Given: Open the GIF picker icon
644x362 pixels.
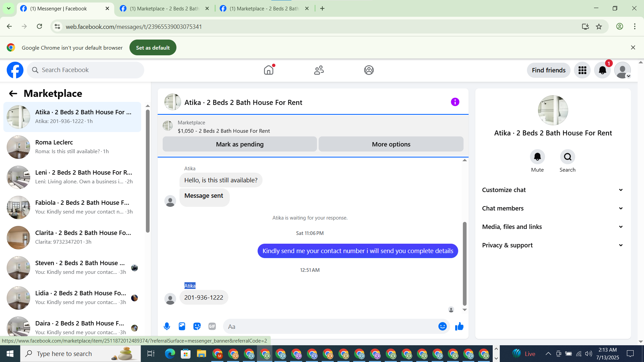Looking at the screenshot, I should pos(212,326).
